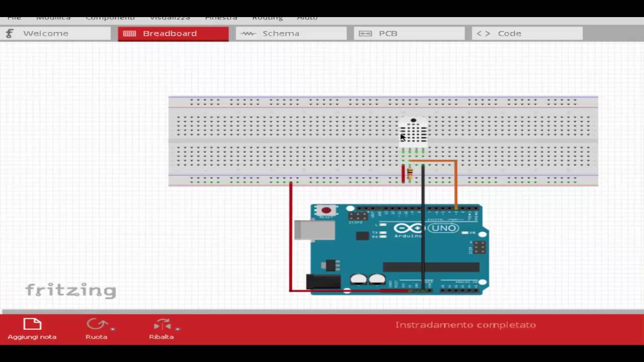Screen dimensions: 644x362
Task: Expand the Ribalta dropdown arrow
Action: coord(178,329)
